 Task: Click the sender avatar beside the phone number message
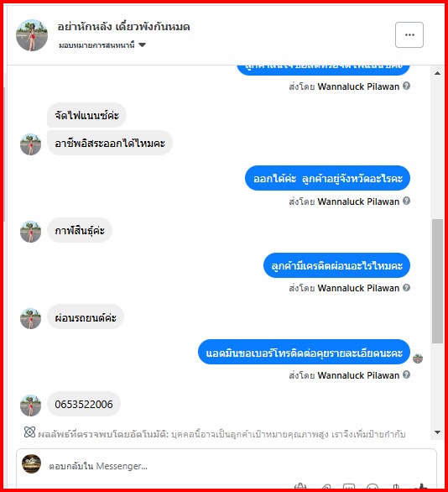(x=31, y=406)
